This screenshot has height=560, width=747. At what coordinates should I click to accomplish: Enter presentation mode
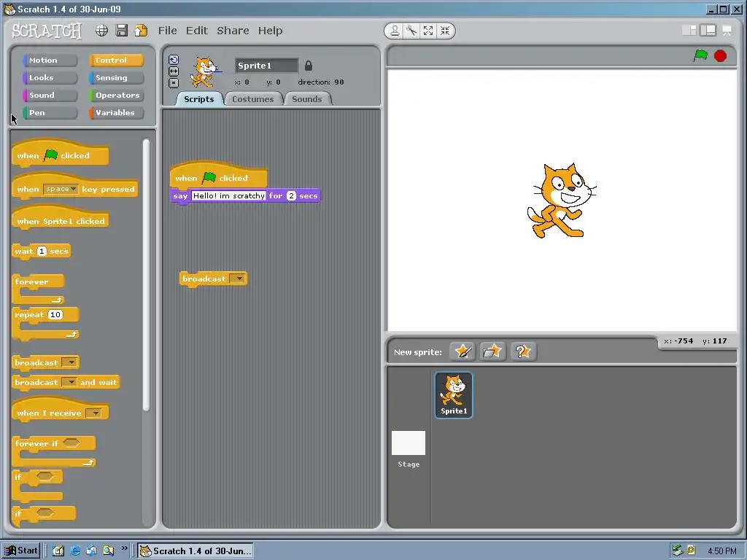[x=727, y=31]
